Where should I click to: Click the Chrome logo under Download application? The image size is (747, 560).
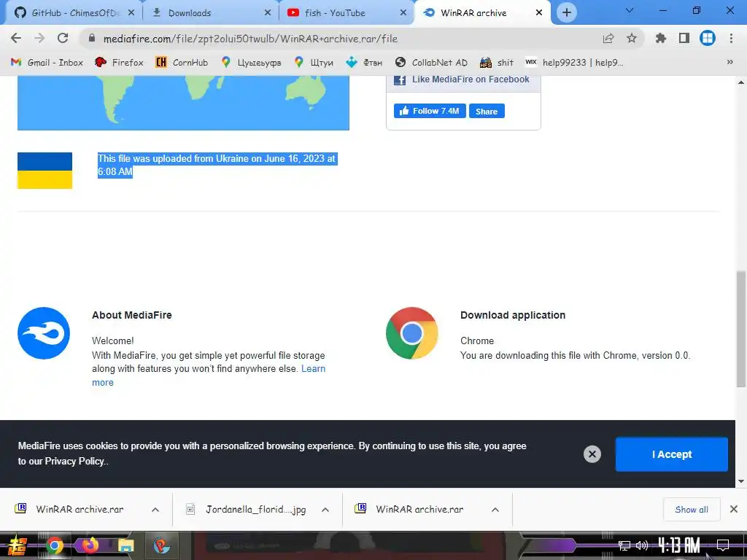[x=412, y=332]
